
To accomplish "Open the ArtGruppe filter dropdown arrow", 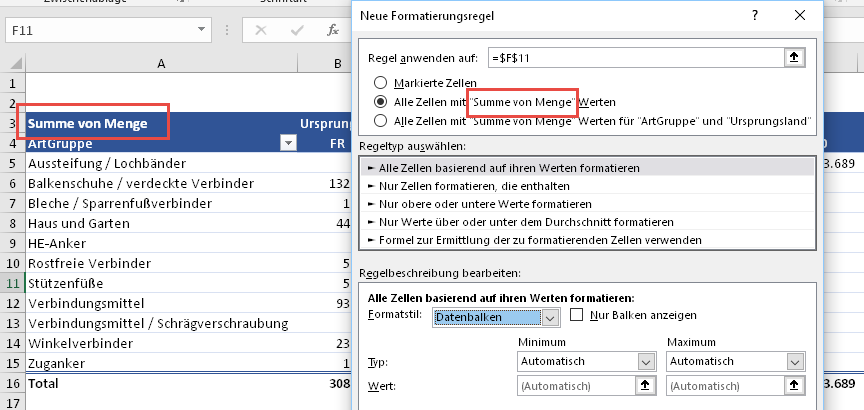I will [x=288, y=144].
